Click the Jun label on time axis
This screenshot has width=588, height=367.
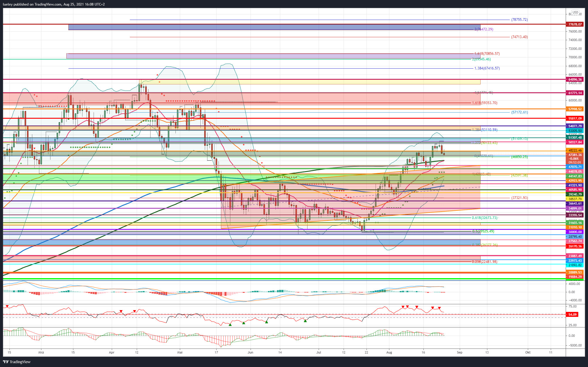[x=250, y=352]
